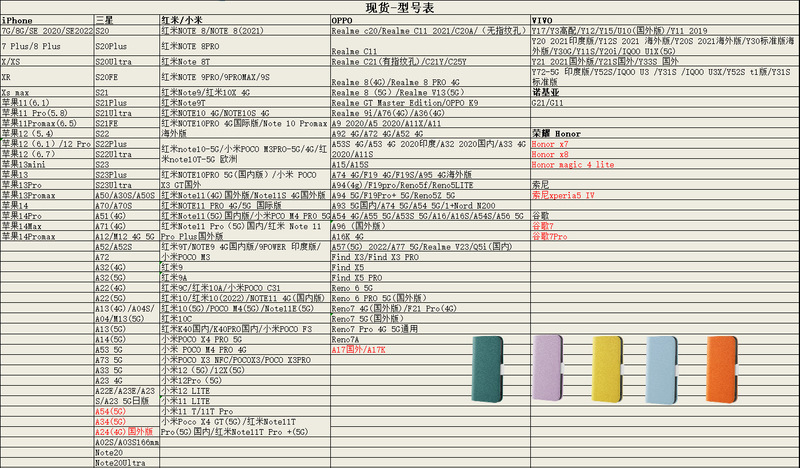Screen dimensions: 800x468
Task: Select the 'VIVO' column header cell
Action: click(665, 20)
